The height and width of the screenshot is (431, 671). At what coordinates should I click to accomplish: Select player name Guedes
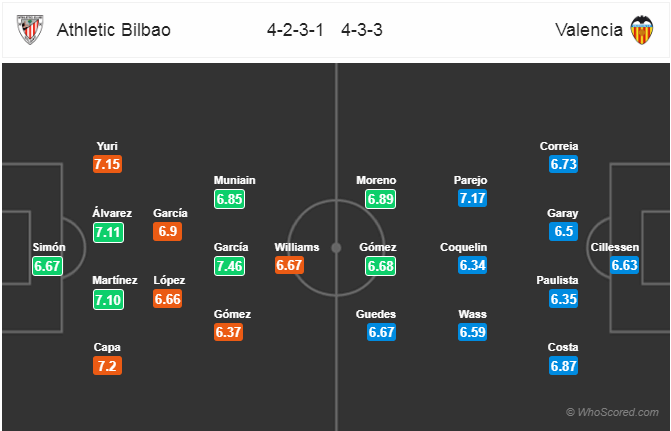point(376,314)
